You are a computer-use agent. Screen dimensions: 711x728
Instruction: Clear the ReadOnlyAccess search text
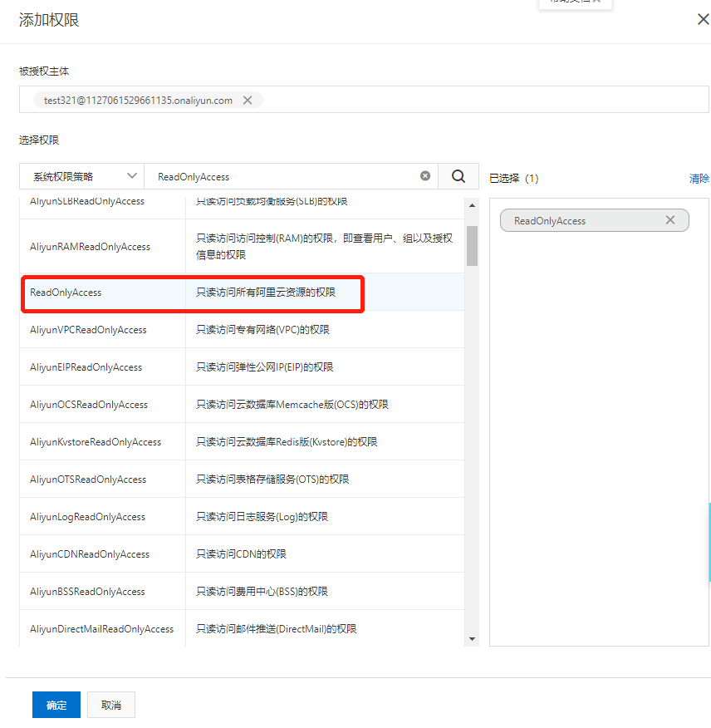[x=425, y=176]
